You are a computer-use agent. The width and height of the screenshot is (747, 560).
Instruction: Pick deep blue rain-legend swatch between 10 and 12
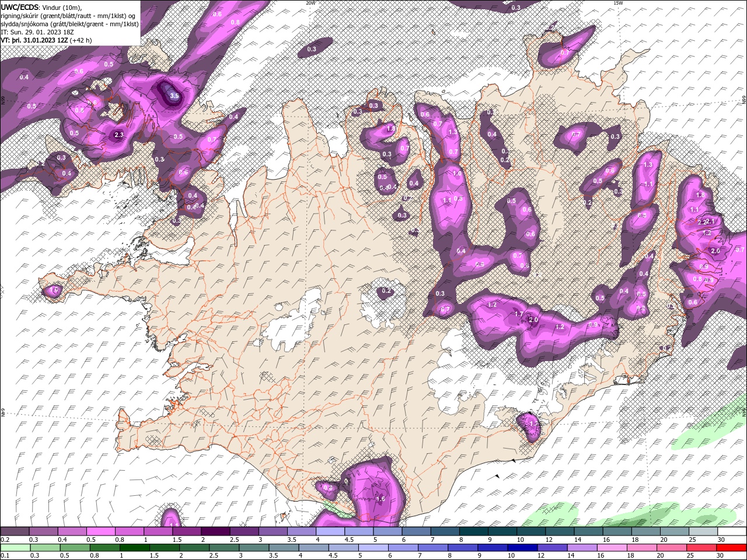pos(522,548)
